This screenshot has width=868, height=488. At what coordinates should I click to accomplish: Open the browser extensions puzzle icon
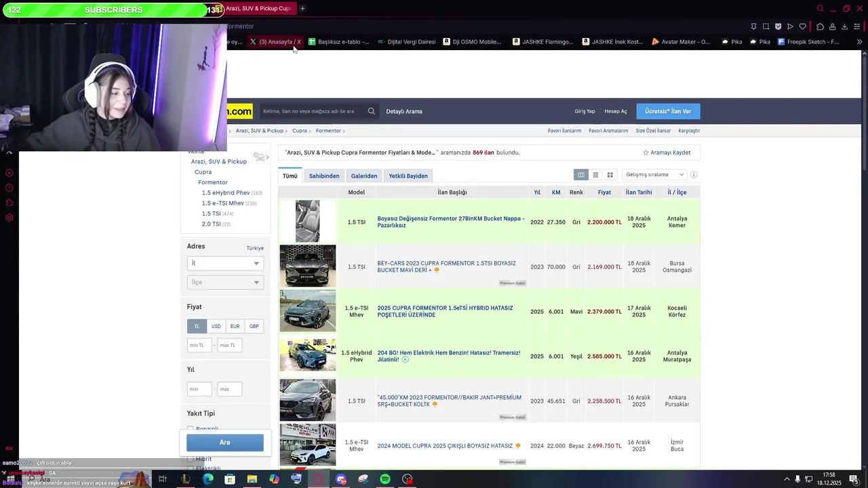click(820, 26)
